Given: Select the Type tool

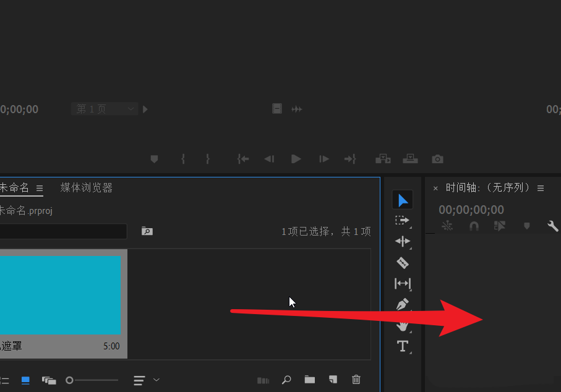Looking at the screenshot, I should click(402, 346).
